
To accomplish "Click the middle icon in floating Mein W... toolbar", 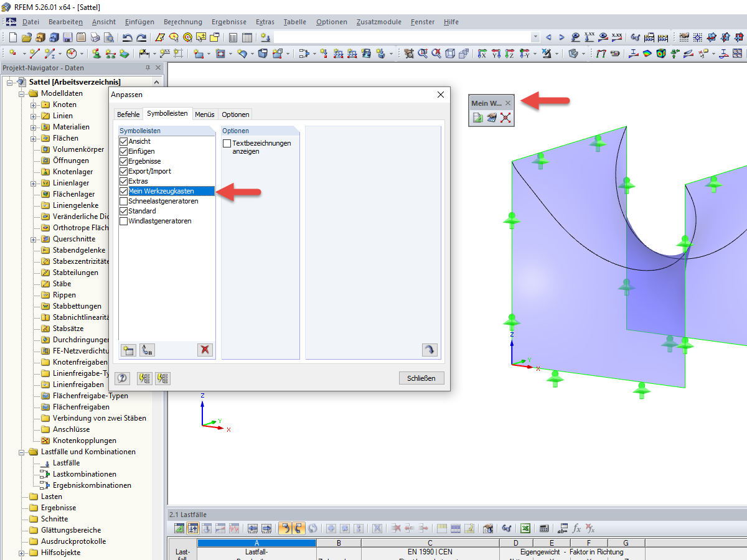I will point(491,118).
